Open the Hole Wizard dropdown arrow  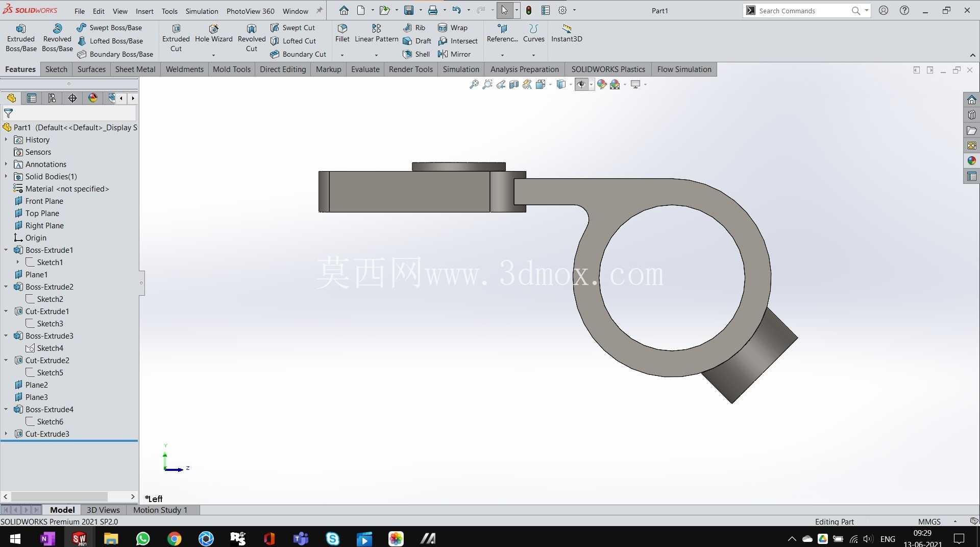213,55
